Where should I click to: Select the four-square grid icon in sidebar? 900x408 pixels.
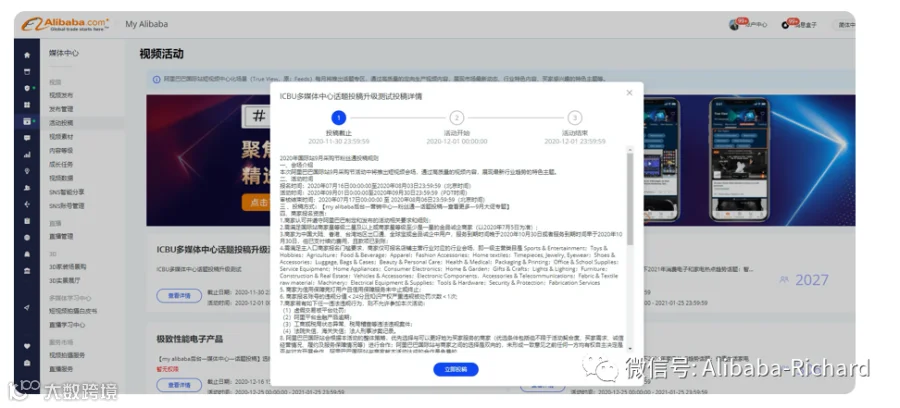point(27,105)
